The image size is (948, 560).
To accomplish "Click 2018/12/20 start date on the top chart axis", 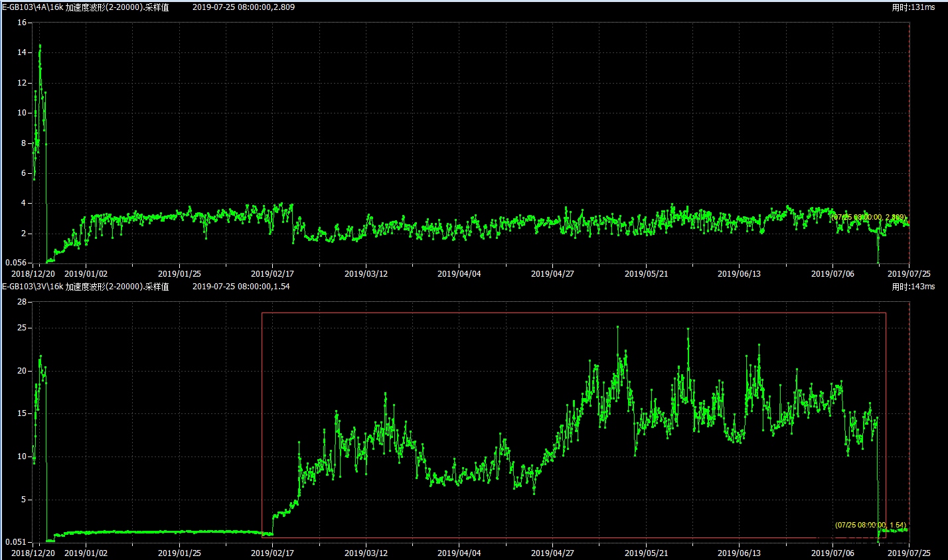I will pos(31,273).
